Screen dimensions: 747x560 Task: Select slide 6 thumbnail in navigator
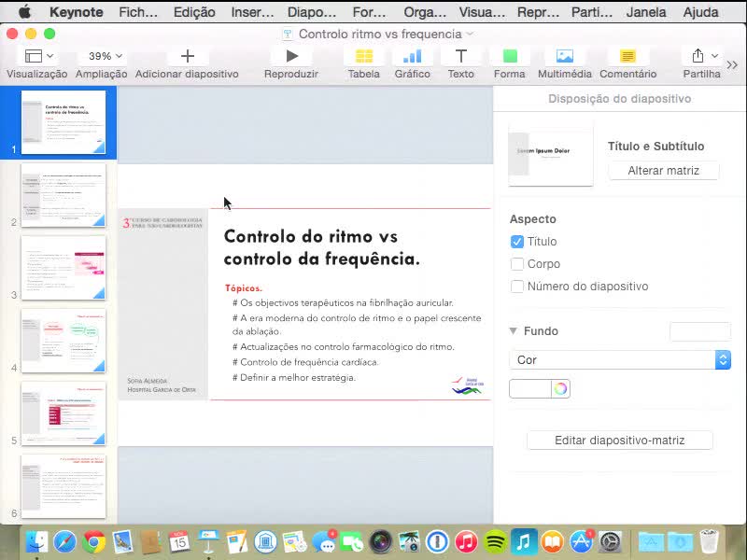(63, 486)
